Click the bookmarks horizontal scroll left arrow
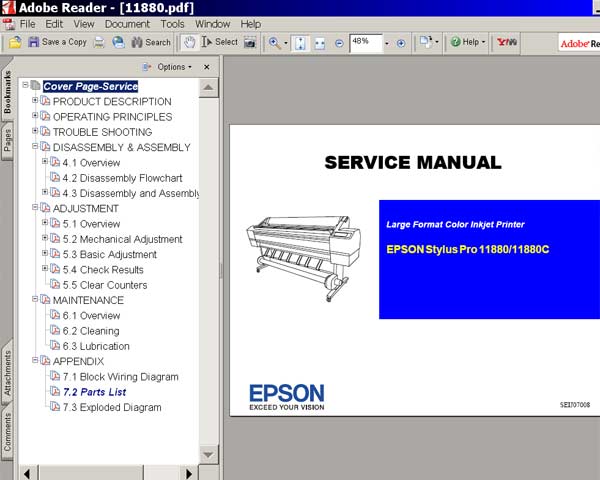The width and height of the screenshot is (600, 480). click(28, 473)
